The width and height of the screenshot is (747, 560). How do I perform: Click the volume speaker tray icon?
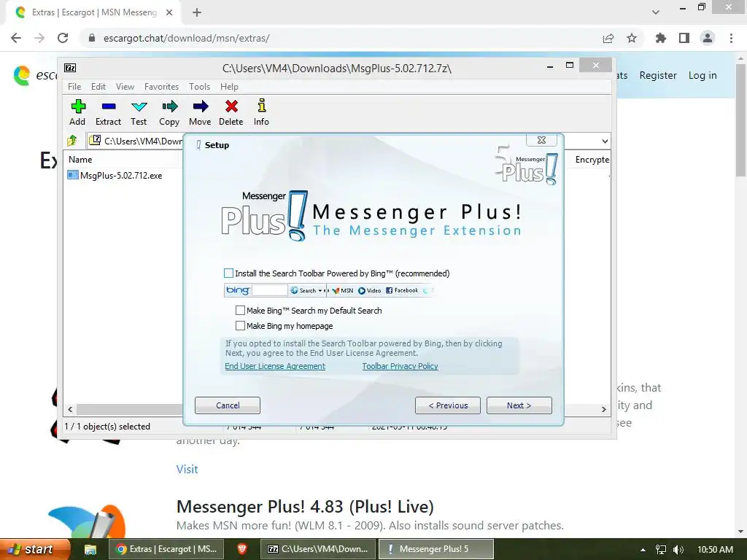679,550
